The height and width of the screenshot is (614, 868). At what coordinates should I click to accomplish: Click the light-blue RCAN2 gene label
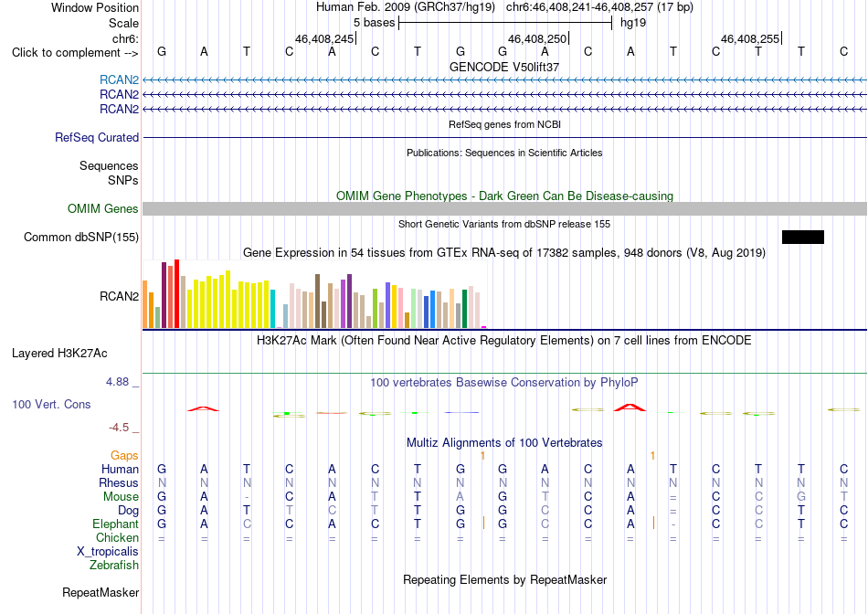tap(119, 79)
